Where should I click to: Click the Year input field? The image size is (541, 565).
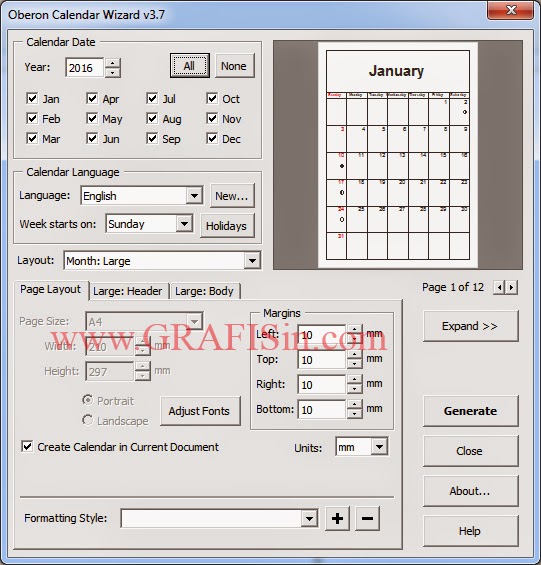tap(85, 68)
